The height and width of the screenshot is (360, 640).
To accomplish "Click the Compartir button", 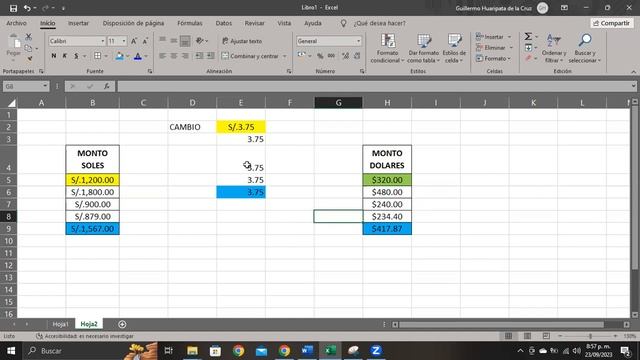I will point(611,23).
